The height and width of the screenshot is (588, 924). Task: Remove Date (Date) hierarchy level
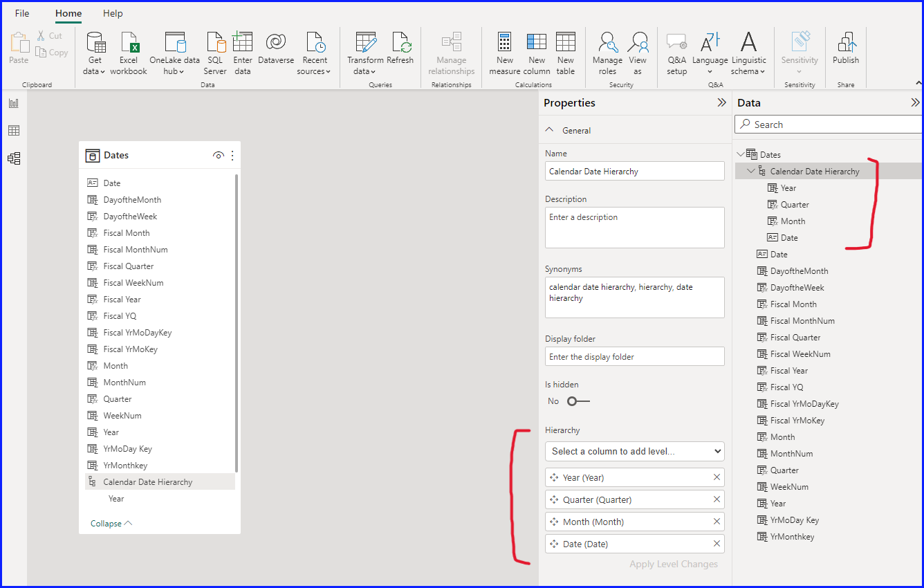tap(717, 544)
